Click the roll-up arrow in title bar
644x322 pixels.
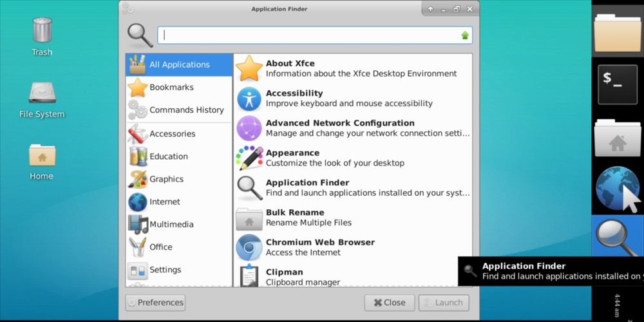tap(430, 9)
